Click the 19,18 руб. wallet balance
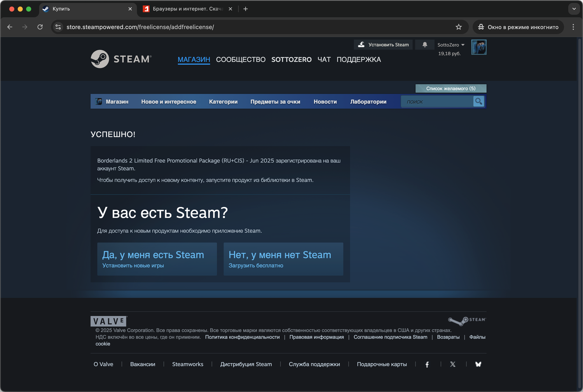 (x=449, y=54)
